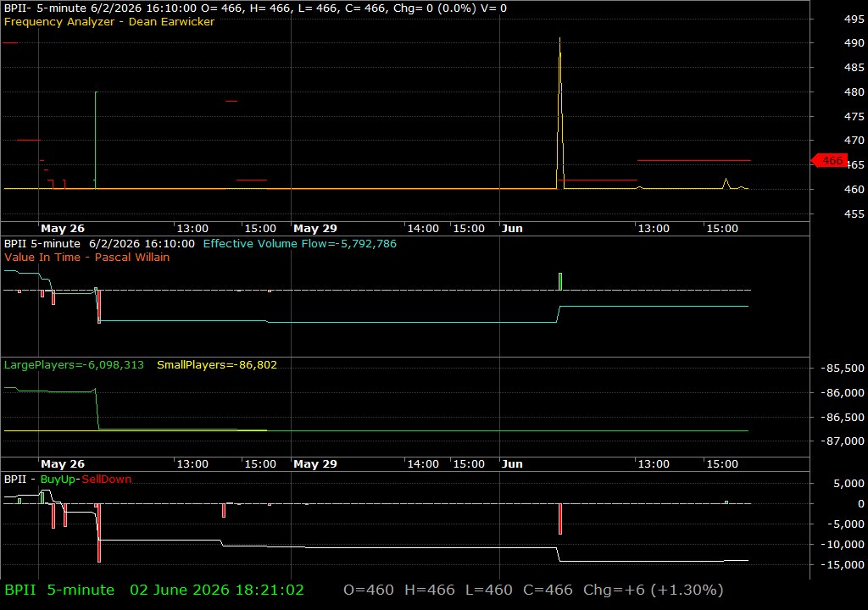The image size is (868, 610).
Task: Click the green 'BuyUp' legend label
Action: coord(58,479)
